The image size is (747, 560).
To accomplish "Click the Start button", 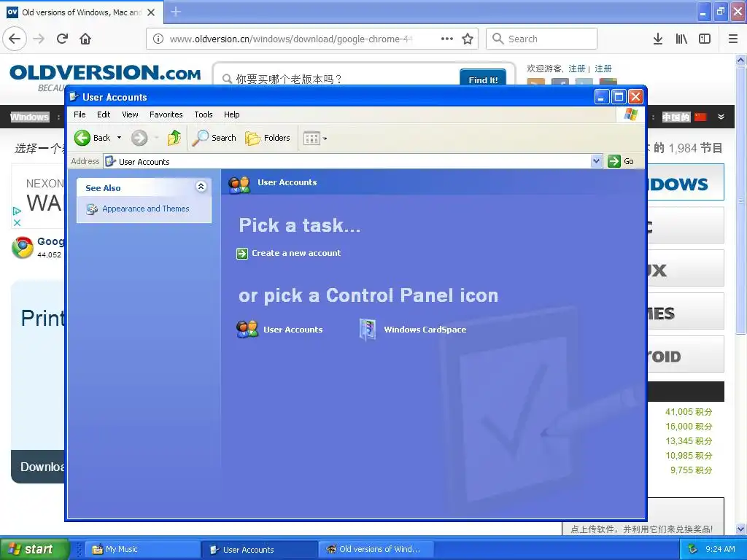I will coord(35,549).
